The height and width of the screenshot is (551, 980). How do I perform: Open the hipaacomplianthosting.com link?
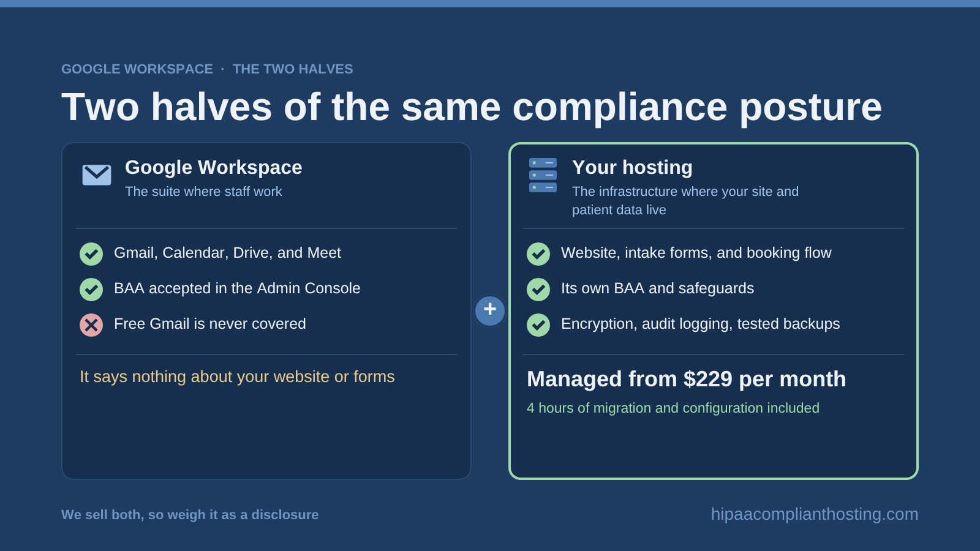click(815, 514)
